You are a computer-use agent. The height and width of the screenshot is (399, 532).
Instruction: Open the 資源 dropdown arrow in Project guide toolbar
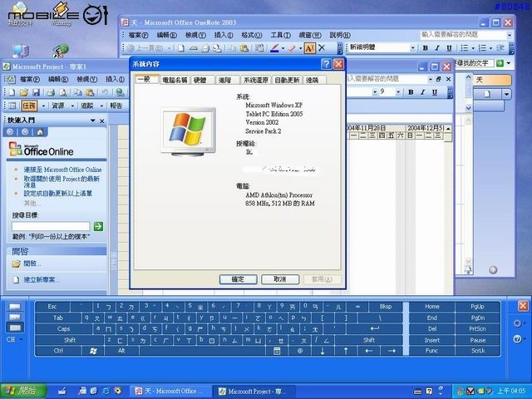coord(72,106)
